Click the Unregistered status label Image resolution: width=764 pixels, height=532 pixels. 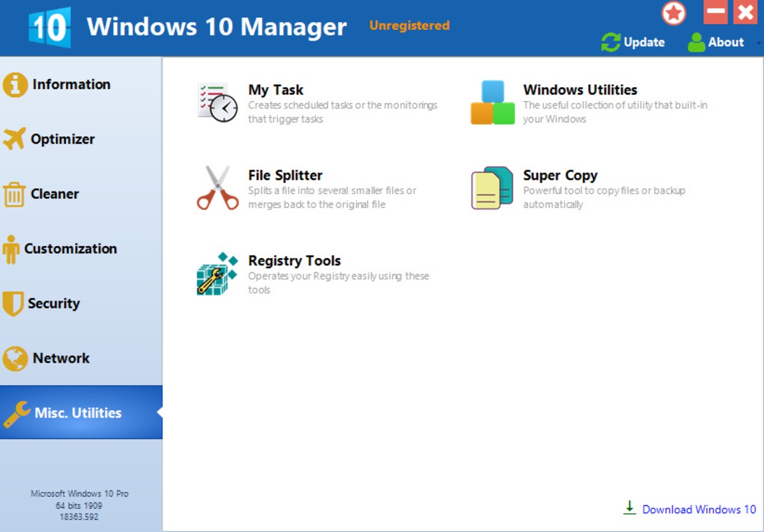point(409,26)
